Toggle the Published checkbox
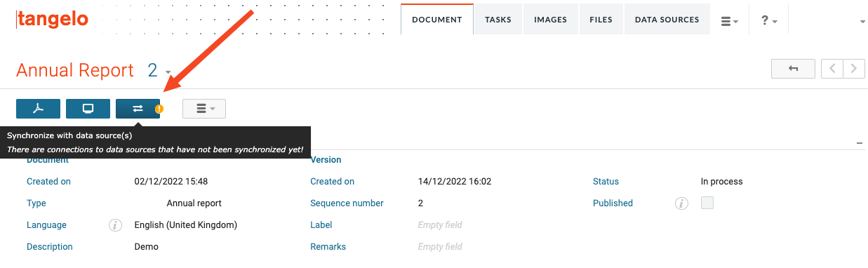The height and width of the screenshot is (268, 868). point(707,203)
